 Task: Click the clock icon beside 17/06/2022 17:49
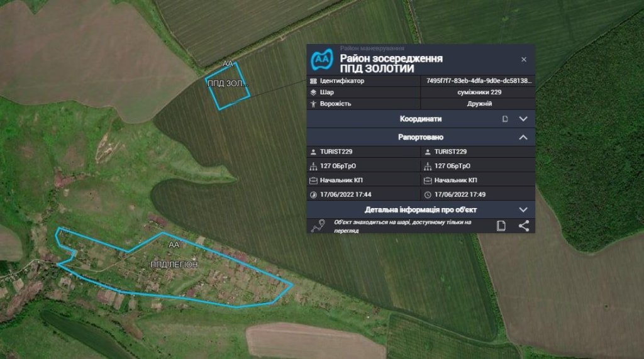[x=428, y=194]
